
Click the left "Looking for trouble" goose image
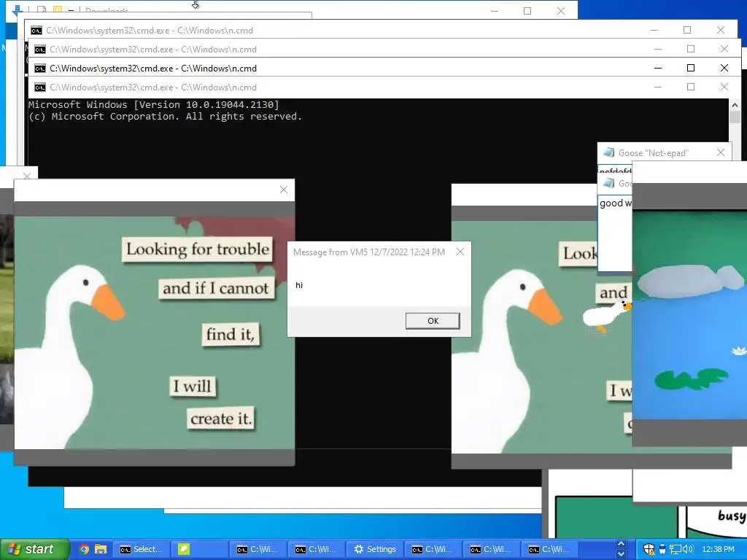(155, 332)
